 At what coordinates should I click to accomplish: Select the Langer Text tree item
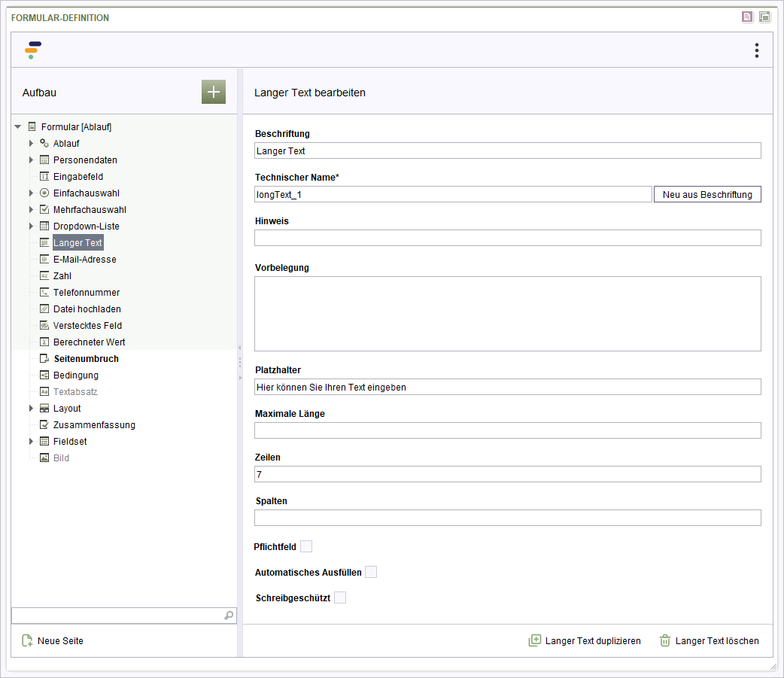point(78,242)
